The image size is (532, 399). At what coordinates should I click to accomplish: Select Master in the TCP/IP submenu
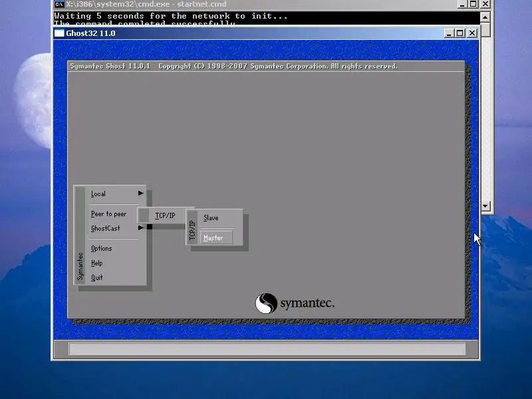tap(216, 238)
